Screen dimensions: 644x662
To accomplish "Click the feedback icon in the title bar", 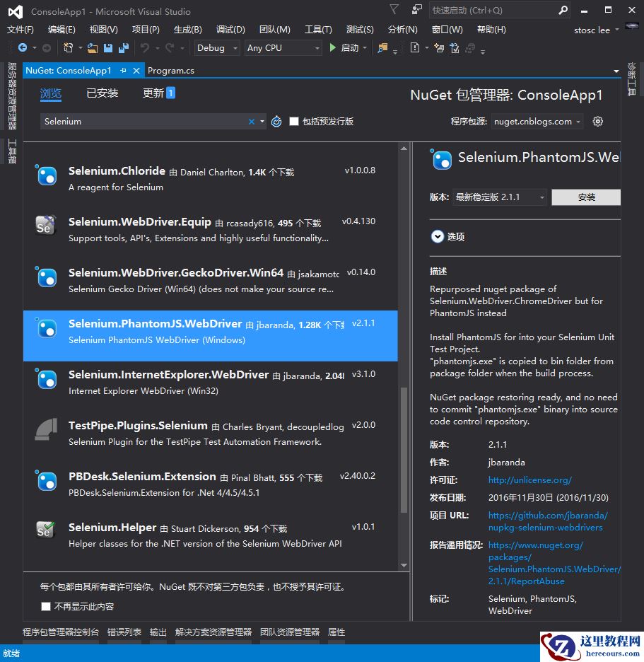I will [x=416, y=9].
